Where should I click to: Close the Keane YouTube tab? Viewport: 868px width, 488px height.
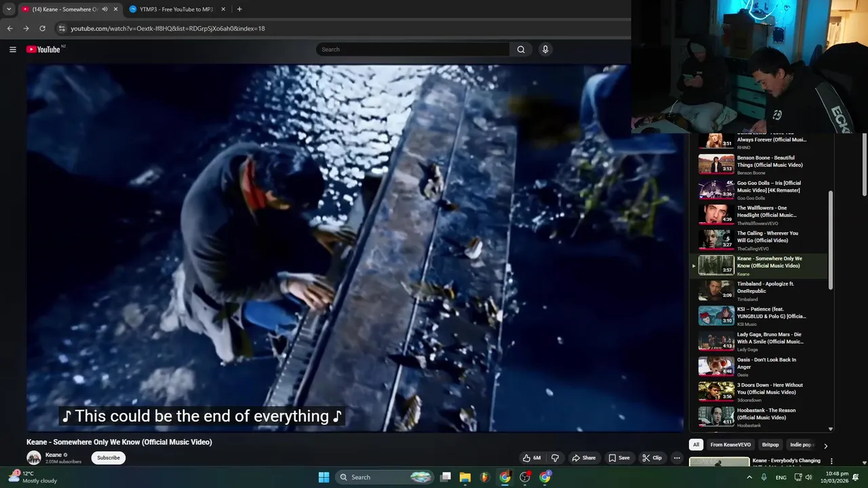[115, 9]
